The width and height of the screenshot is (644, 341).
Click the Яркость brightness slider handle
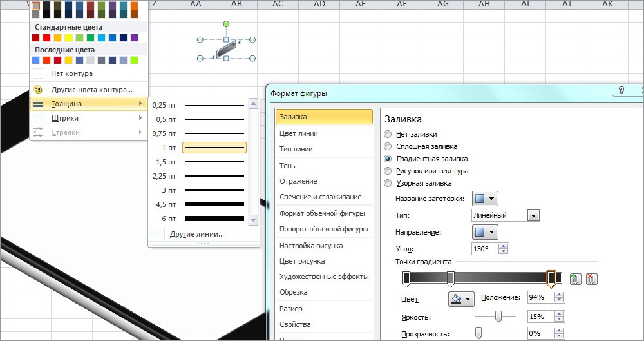[498, 317]
